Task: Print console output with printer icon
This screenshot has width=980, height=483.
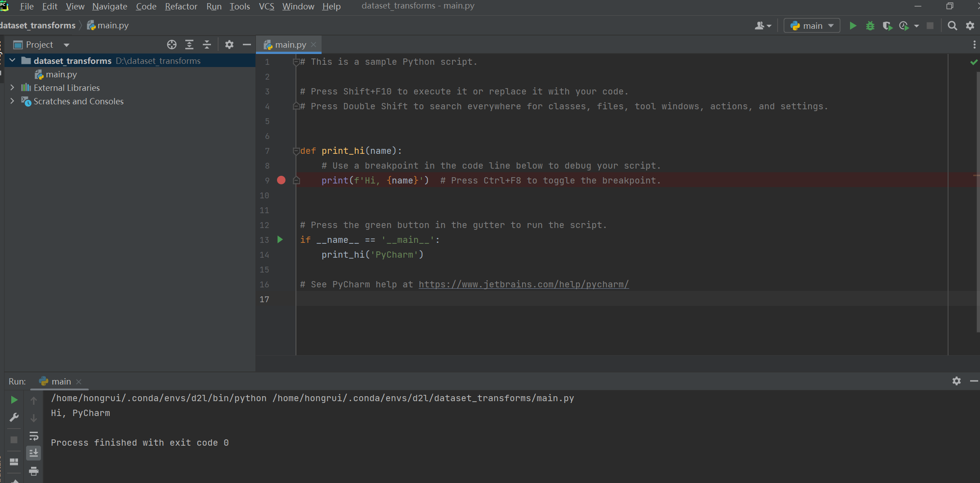Action: click(x=34, y=471)
